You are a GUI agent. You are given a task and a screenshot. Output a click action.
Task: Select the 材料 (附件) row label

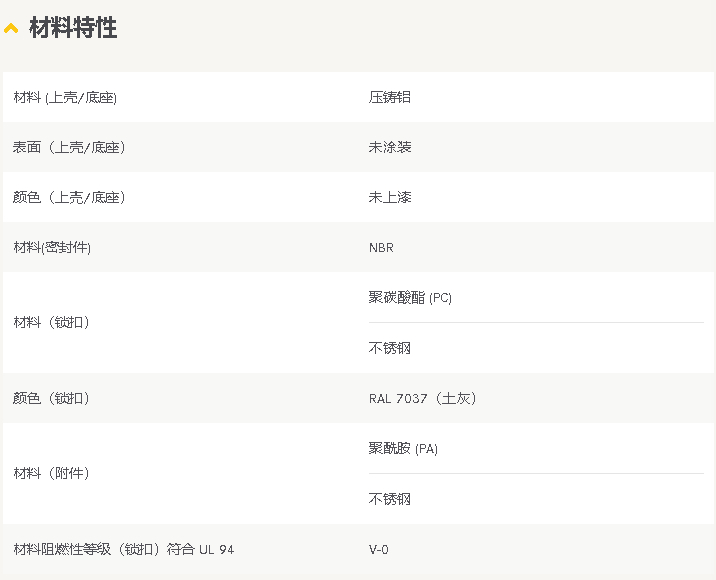coord(51,473)
